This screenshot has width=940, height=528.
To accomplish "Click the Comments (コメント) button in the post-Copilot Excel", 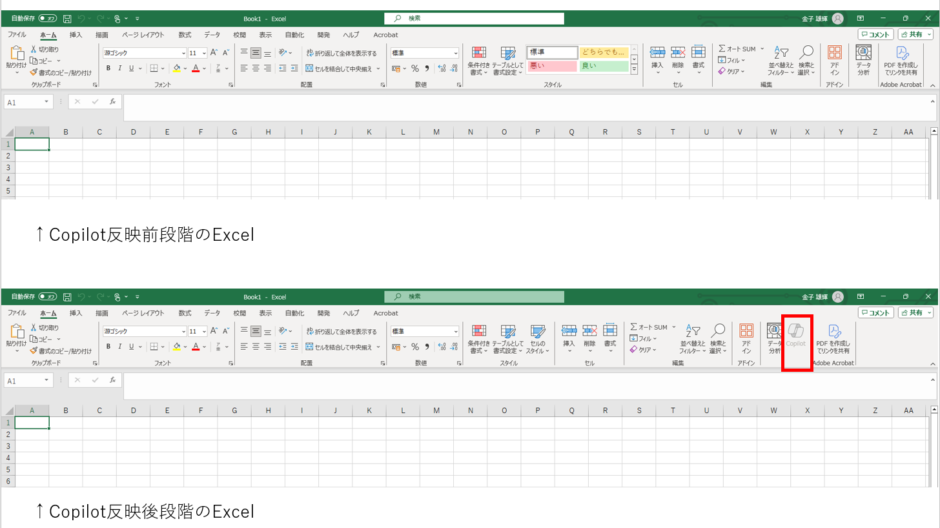I will tap(876, 313).
